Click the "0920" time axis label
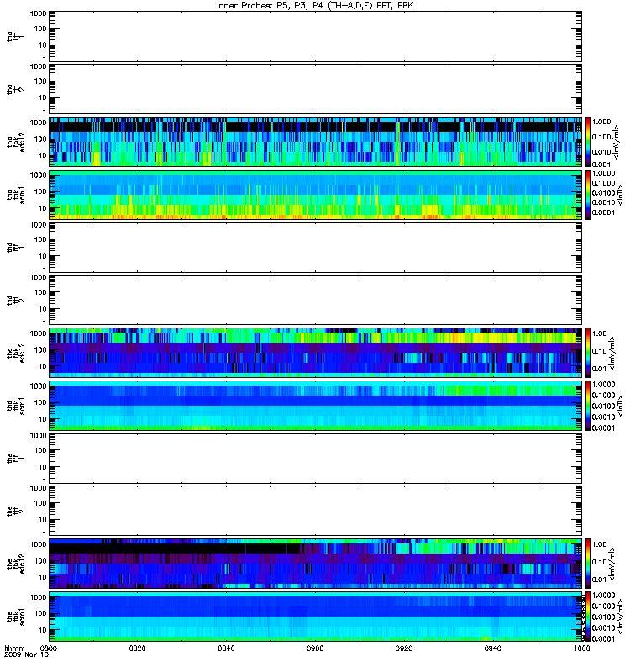630x672 pixels. 404,648
